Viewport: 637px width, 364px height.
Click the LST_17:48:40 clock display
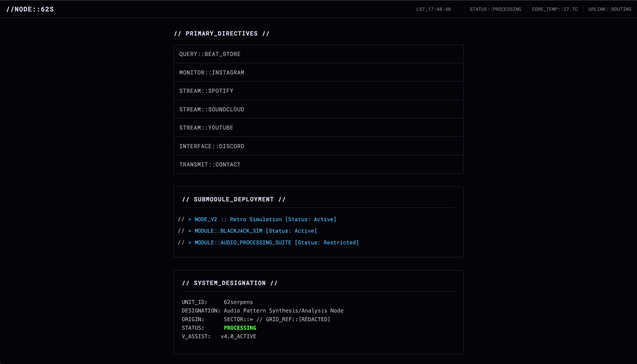pyautogui.click(x=433, y=9)
